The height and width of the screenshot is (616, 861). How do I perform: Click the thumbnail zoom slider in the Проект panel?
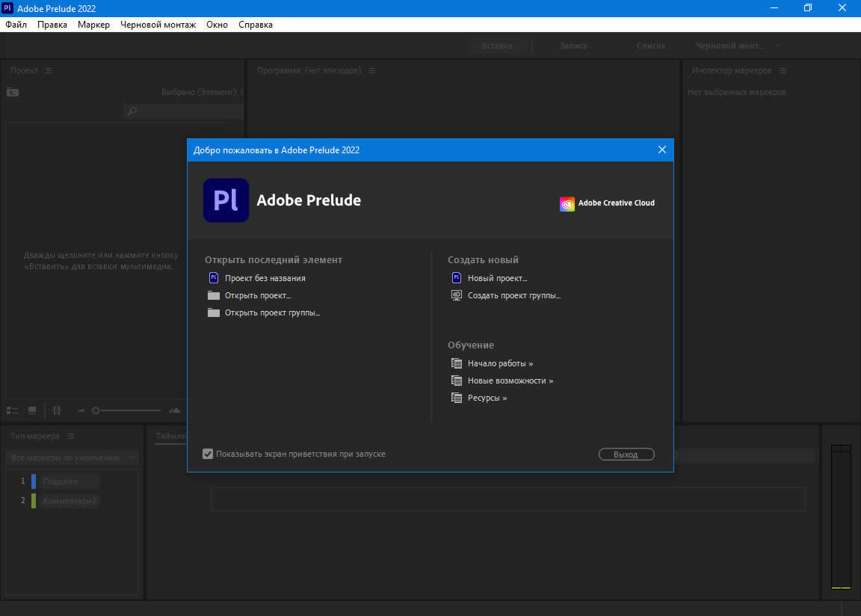coord(96,410)
